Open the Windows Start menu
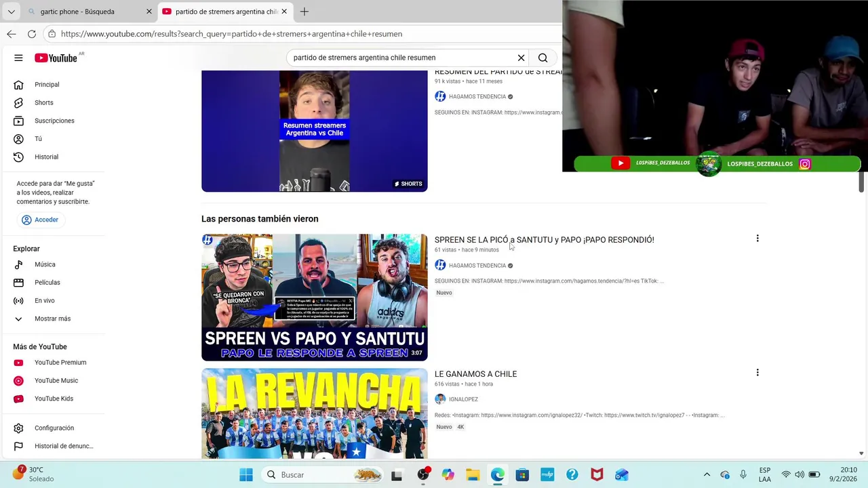 point(246,475)
